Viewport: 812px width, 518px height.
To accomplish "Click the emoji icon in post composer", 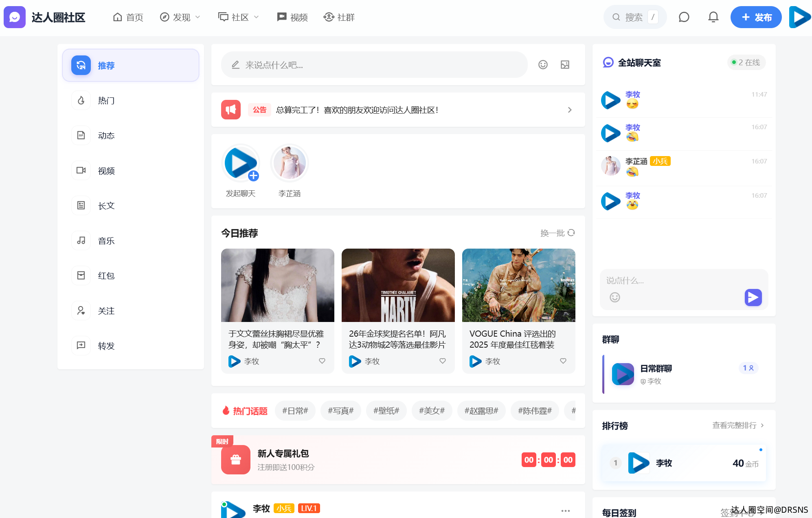I will [542, 65].
